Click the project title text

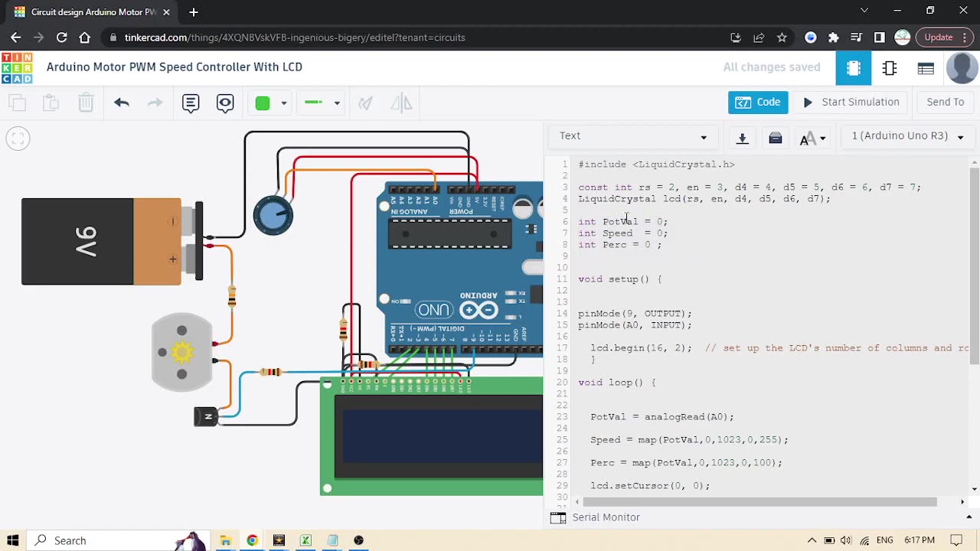click(x=175, y=67)
